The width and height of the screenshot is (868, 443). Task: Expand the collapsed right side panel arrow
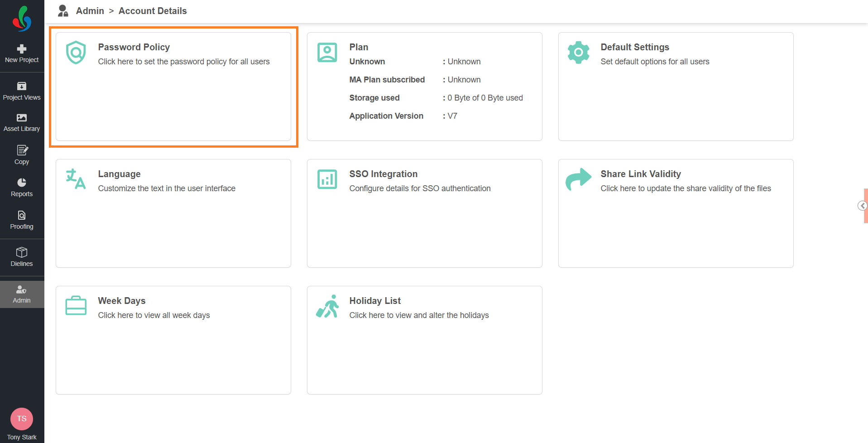(863, 206)
